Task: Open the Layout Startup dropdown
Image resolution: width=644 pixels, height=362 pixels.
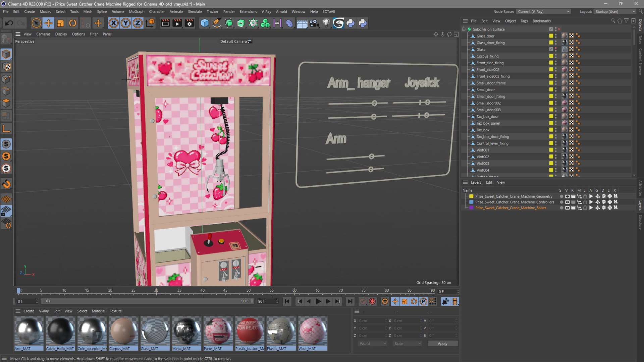Action: (615, 11)
